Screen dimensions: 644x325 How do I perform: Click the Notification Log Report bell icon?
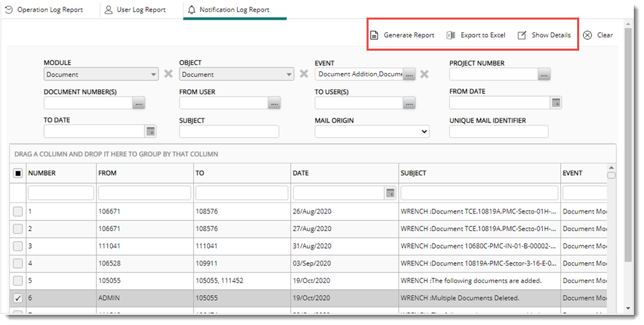192,10
